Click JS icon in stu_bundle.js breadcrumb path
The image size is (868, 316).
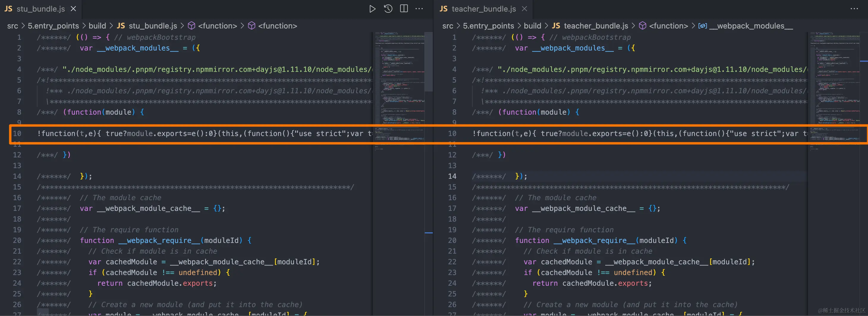[x=121, y=26]
